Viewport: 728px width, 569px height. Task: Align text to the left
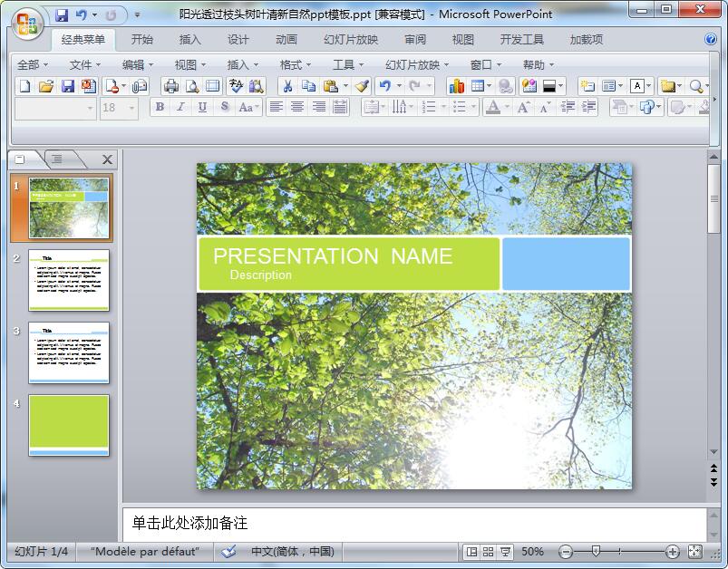277,107
